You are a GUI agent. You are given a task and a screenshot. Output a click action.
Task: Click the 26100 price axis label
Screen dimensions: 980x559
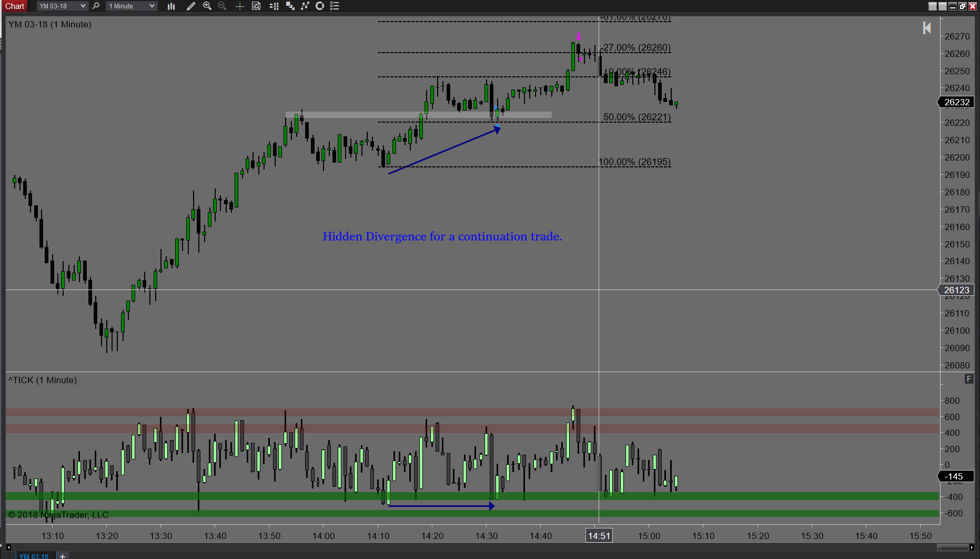click(957, 331)
